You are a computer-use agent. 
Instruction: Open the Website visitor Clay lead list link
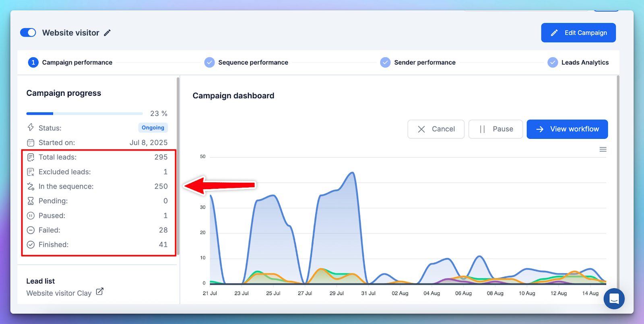[x=59, y=293]
